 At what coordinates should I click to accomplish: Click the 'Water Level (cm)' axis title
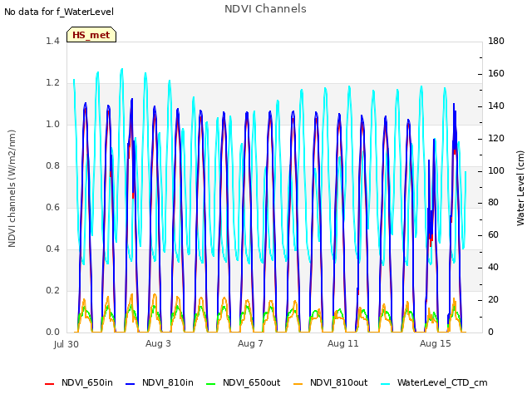coord(520,189)
